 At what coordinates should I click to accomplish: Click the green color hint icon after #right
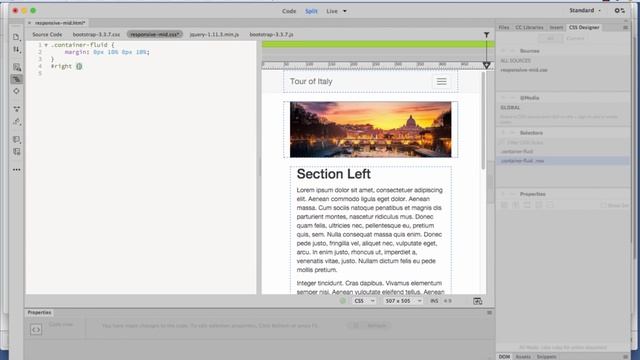(79, 66)
